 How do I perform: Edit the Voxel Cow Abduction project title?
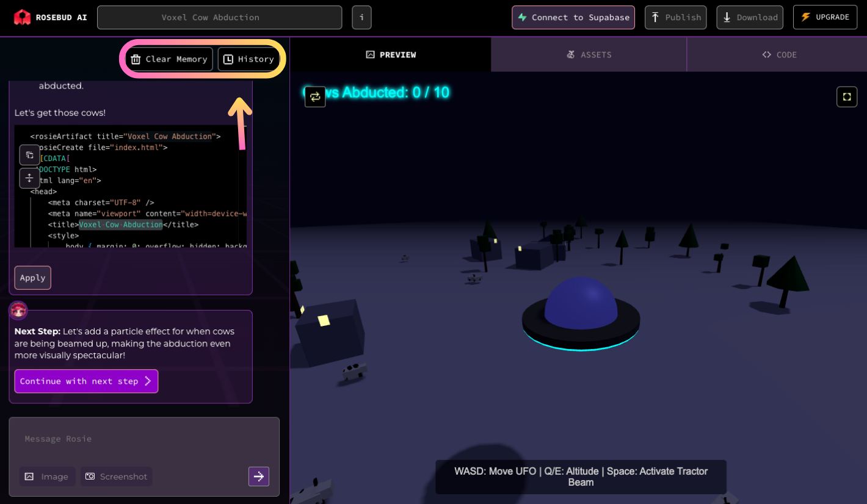(219, 18)
